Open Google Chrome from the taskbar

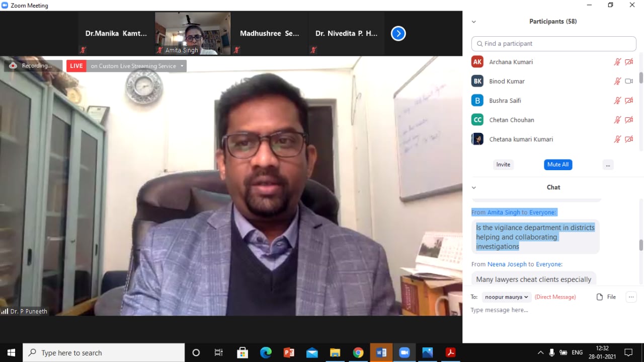(358, 352)
